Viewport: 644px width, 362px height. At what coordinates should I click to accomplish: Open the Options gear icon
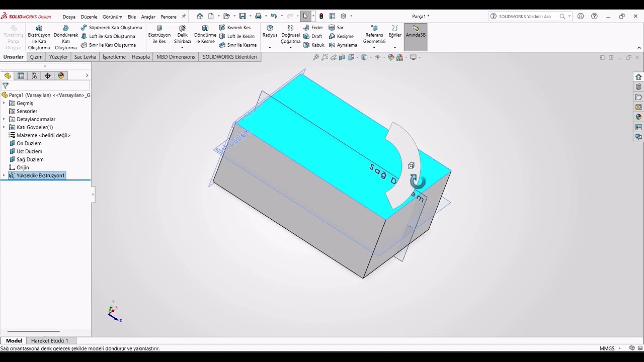[344, 16]
